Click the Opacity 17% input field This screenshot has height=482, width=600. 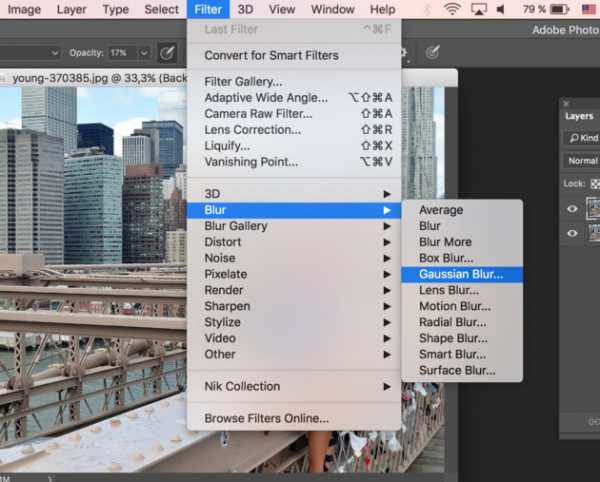point(122,53)
